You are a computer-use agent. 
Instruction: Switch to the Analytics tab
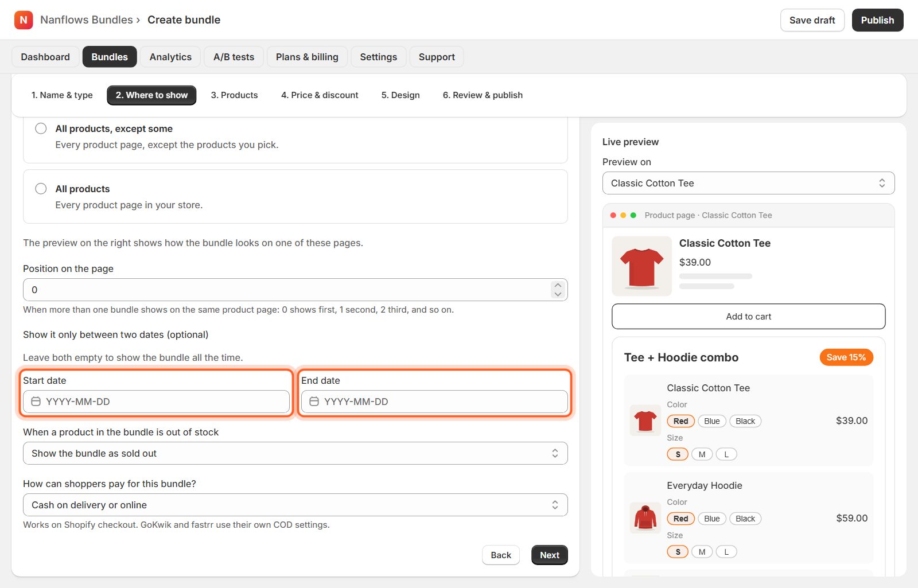[170, 57]
